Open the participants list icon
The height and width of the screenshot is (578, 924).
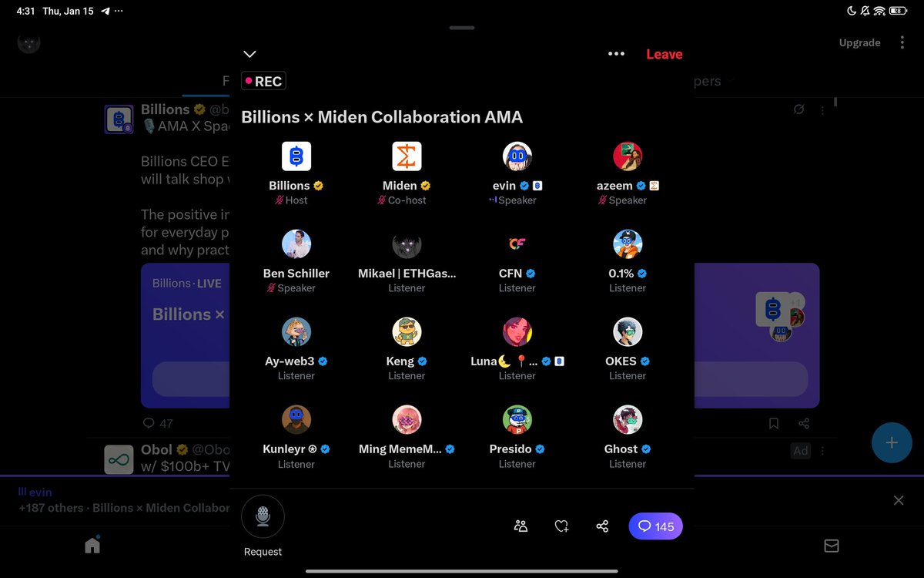click(521, 526)
